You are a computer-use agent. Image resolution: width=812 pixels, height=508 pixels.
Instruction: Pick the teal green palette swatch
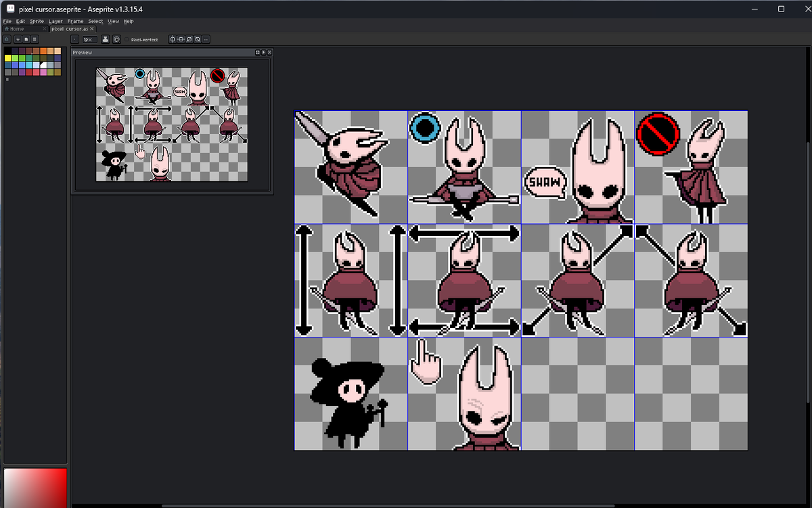point(29,58)
